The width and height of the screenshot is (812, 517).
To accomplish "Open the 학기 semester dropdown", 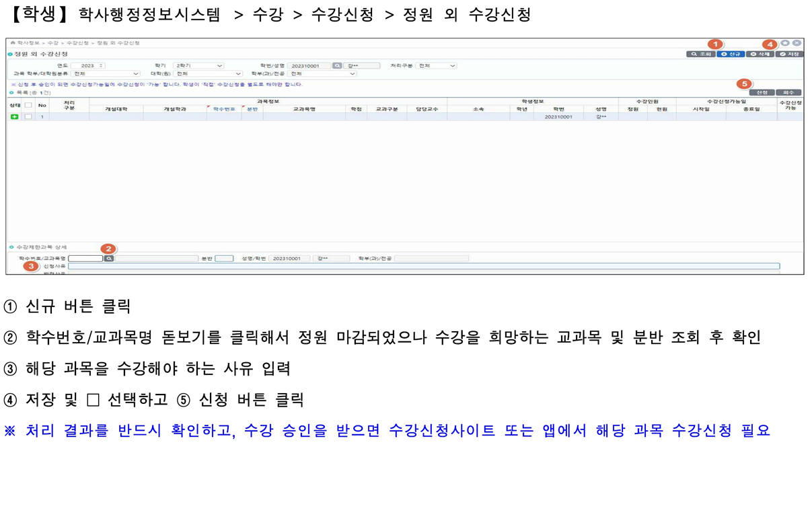I will pyautogui.click(x=198, y=66).
